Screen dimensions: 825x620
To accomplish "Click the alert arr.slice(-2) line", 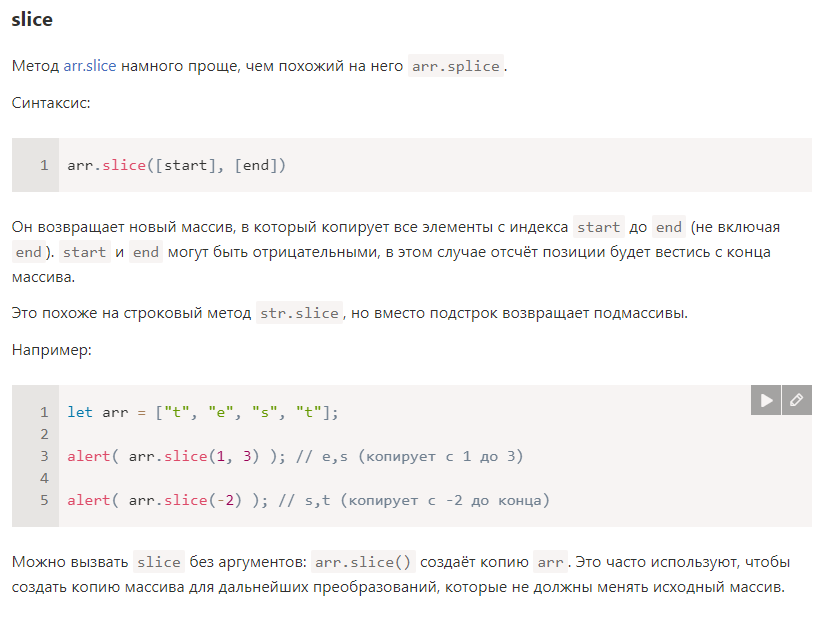I will coord(308,500).
